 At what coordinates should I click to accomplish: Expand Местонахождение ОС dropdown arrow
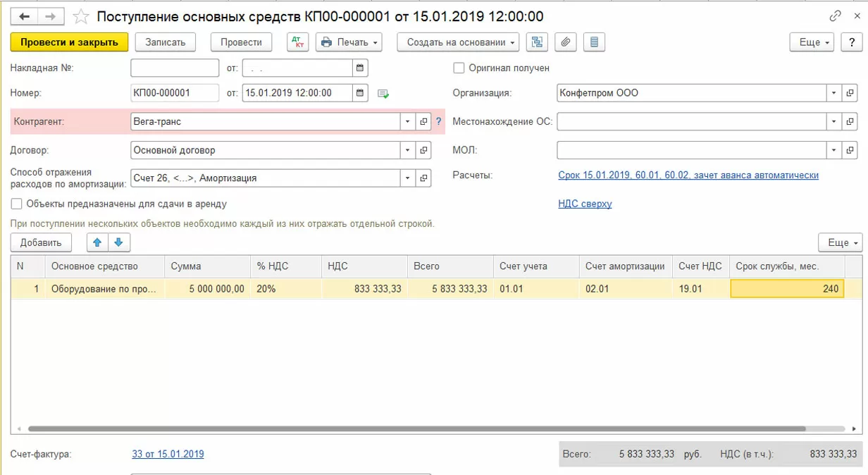coord(834,122)
